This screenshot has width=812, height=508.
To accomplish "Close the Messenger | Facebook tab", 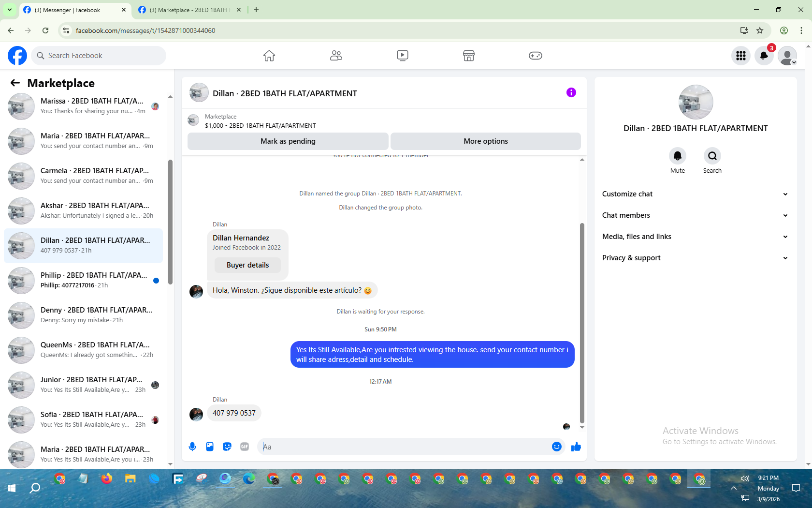I will (124, 10).
